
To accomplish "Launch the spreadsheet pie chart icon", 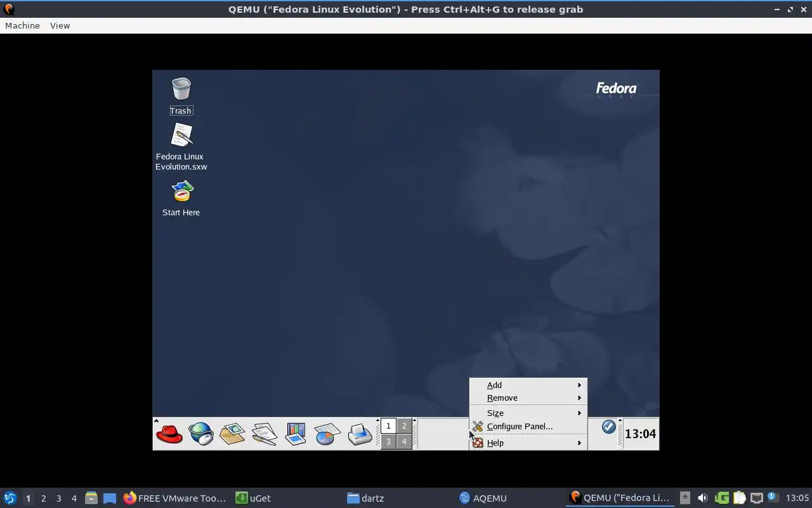I will [x=327, y=434].
